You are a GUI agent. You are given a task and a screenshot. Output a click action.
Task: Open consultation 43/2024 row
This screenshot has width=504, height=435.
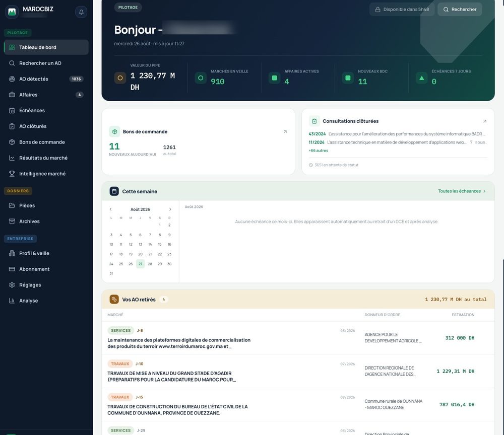click(x=398, y=134)
